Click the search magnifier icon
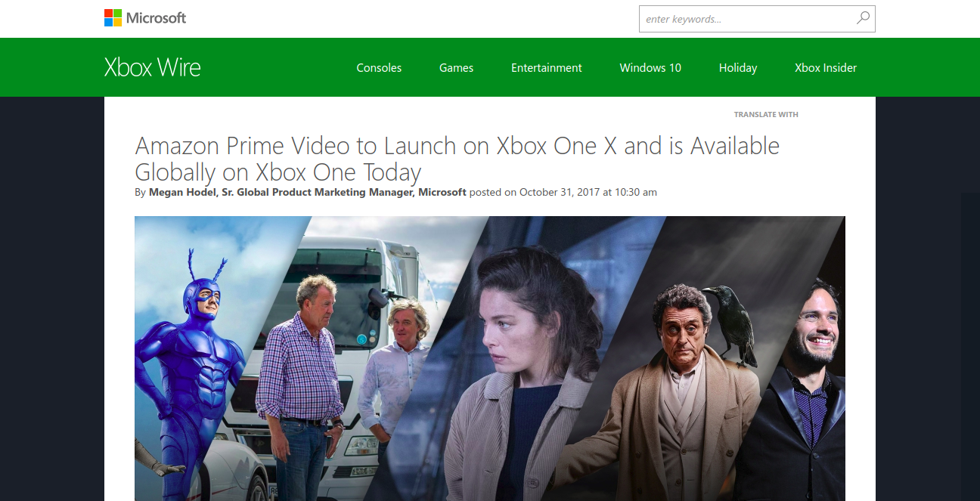980x501 pixels. (x=863, y=18)
